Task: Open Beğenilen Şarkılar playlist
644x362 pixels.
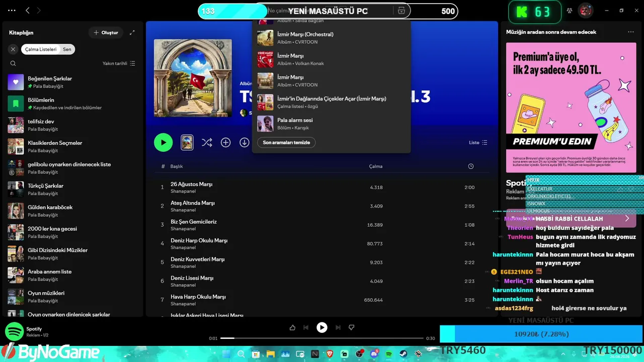Action: click(x=73, y=82)
